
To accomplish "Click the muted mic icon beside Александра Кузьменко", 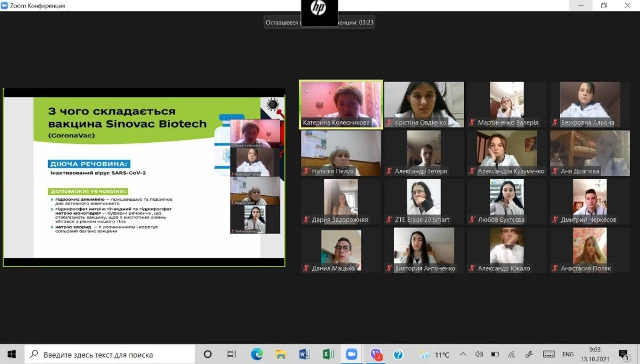I will tap(472, 171).
